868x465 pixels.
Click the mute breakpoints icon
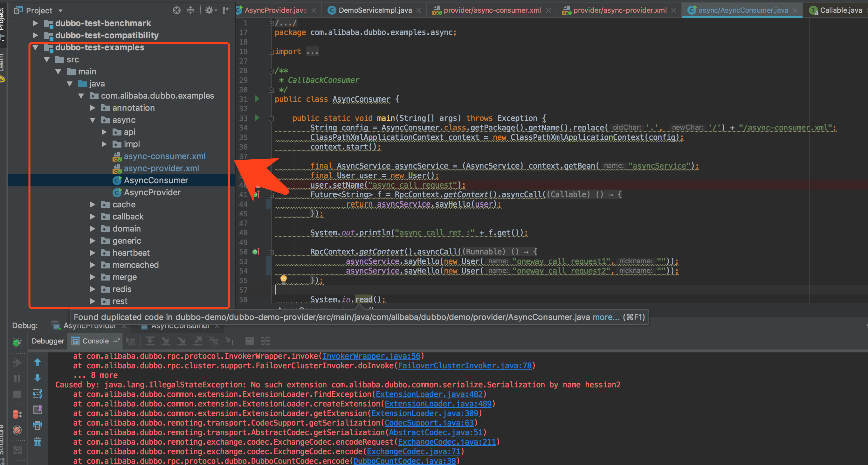click(x=17, y=430)
